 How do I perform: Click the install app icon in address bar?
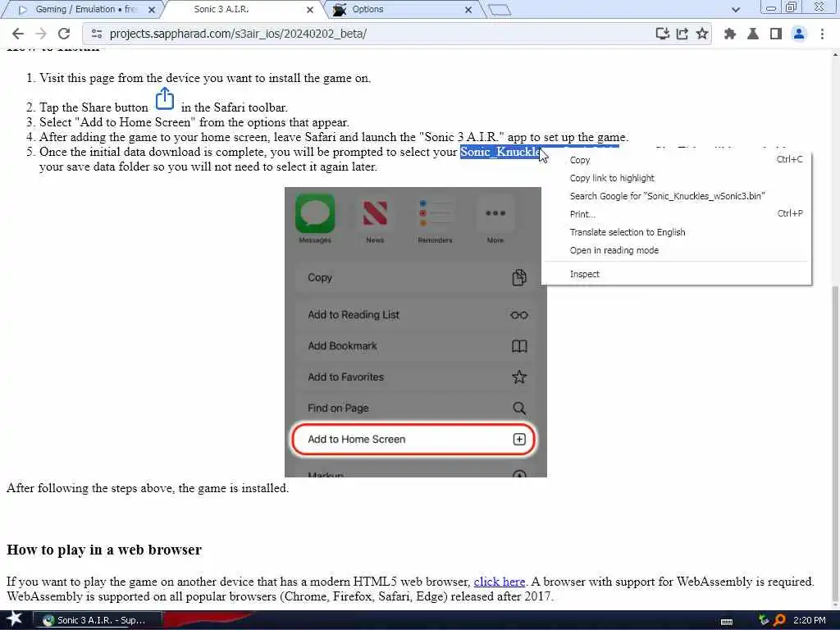(x=662, y=34)
